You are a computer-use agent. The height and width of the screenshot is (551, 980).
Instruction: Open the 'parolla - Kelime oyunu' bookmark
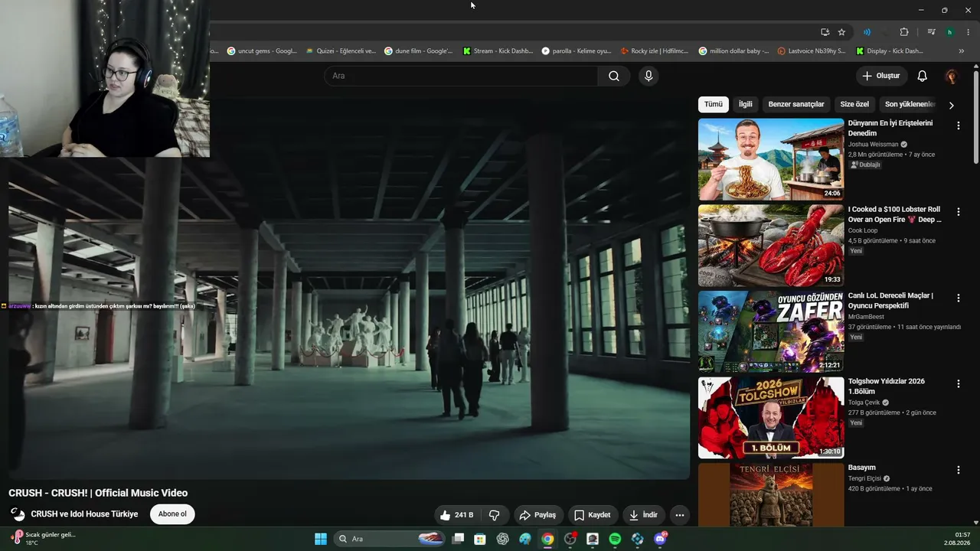click(577, 51)
